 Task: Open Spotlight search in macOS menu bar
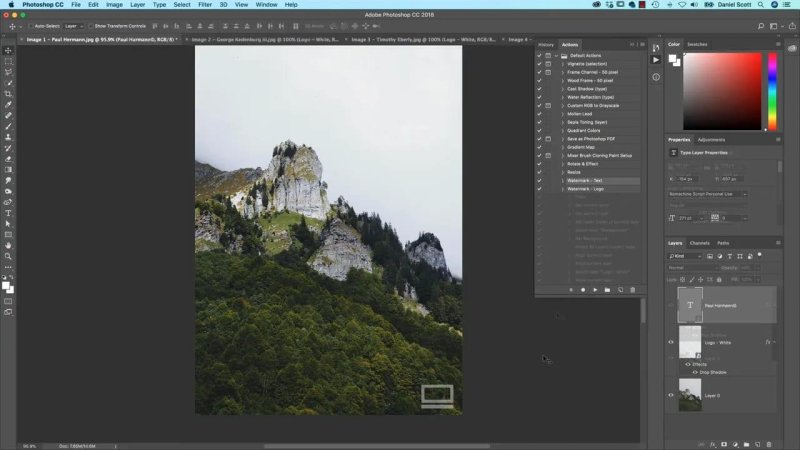pos(761,5)
